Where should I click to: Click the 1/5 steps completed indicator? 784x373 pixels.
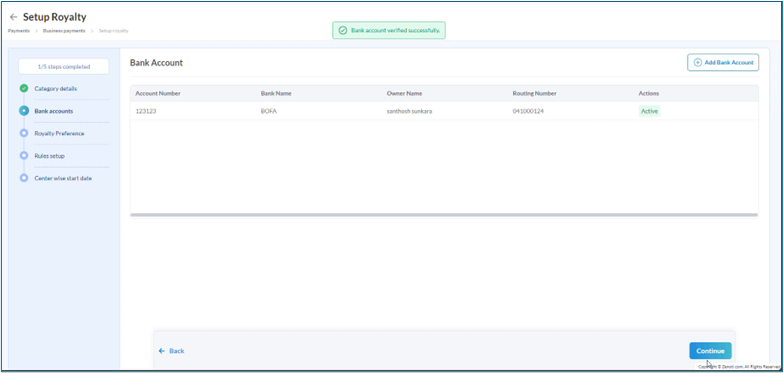64,66
